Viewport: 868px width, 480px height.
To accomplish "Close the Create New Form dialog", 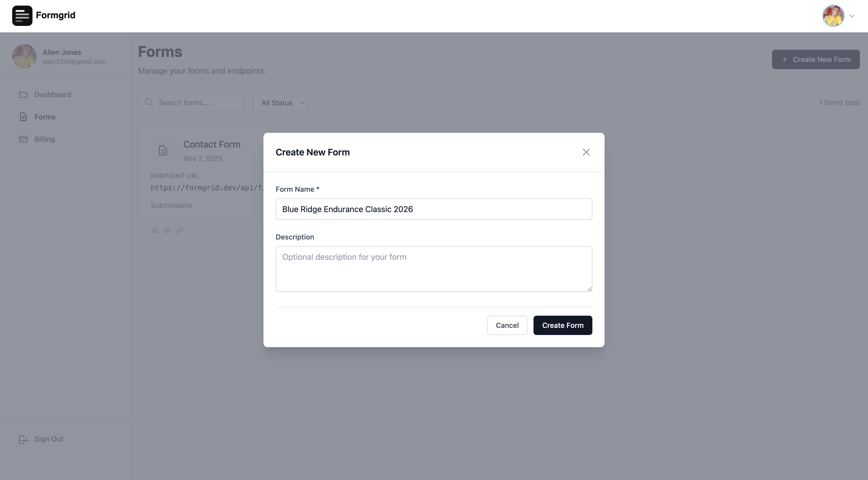I will tap(586, 152).
